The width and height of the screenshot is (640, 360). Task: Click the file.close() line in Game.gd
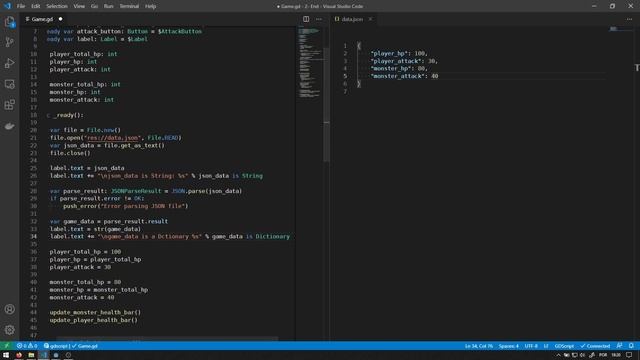coord(70,153)
